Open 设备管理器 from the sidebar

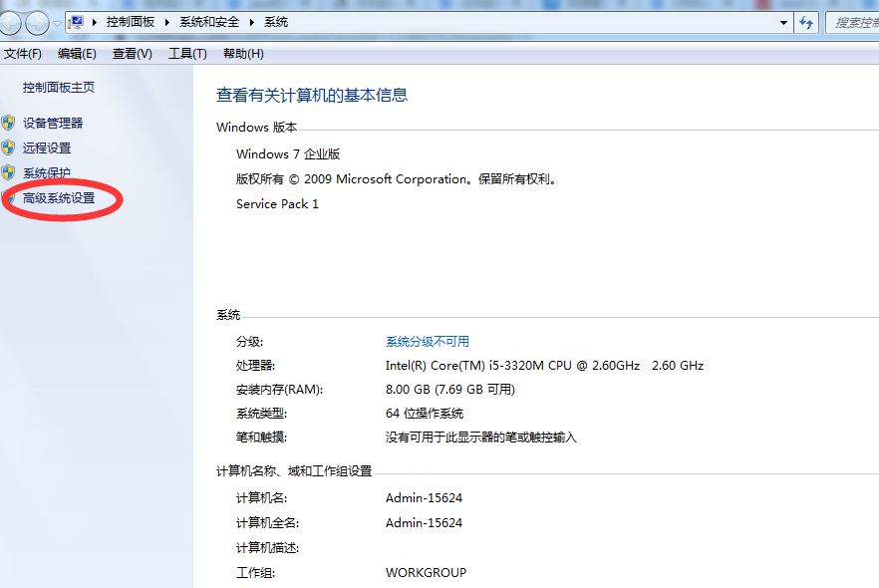(54, 123)
